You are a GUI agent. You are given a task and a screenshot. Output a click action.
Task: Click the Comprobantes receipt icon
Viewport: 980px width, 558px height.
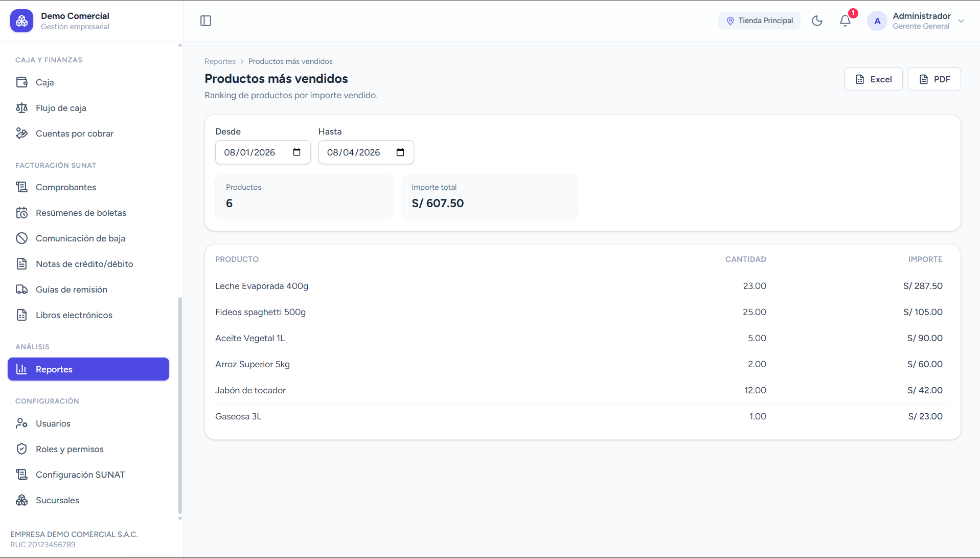(21, 187)
